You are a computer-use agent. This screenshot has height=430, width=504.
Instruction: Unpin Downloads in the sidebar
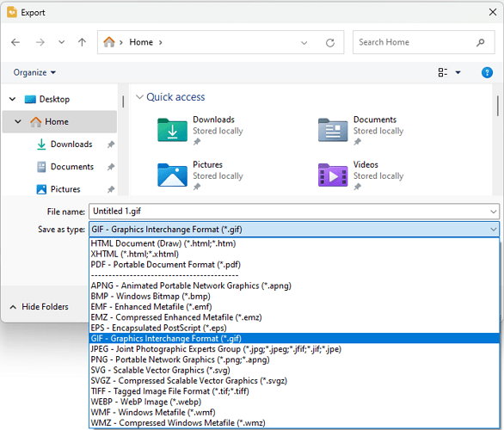[x=111, y=144]
